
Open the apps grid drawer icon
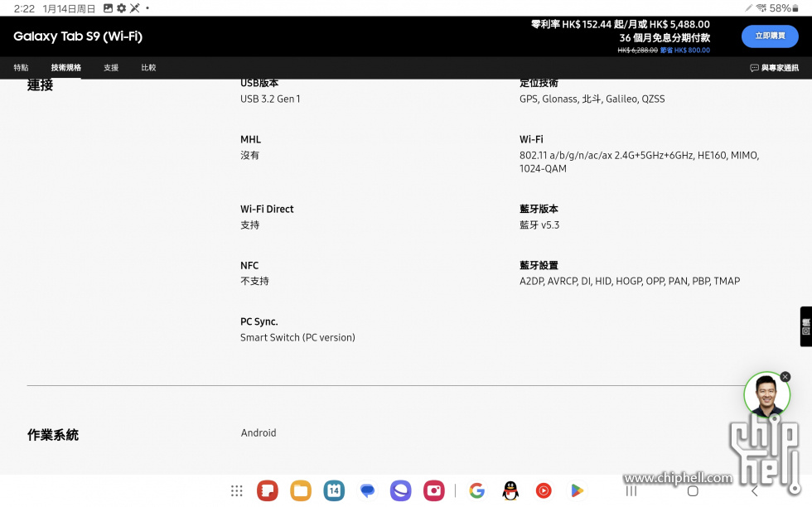pyautogui.click(x=237, y=490)
